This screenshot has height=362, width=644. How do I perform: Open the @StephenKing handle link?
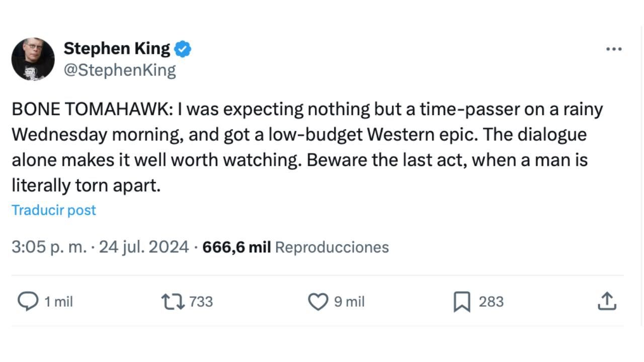(x=120, y=70)
